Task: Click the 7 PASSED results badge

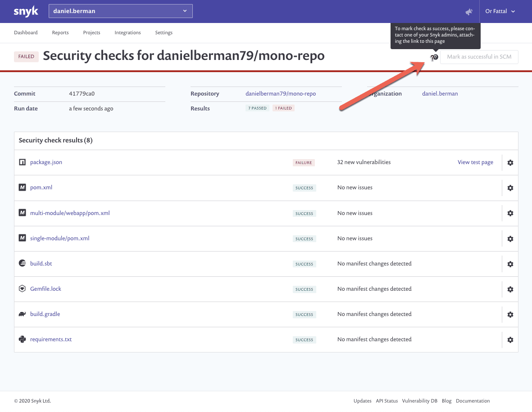Action: click(x=257, y=108)
